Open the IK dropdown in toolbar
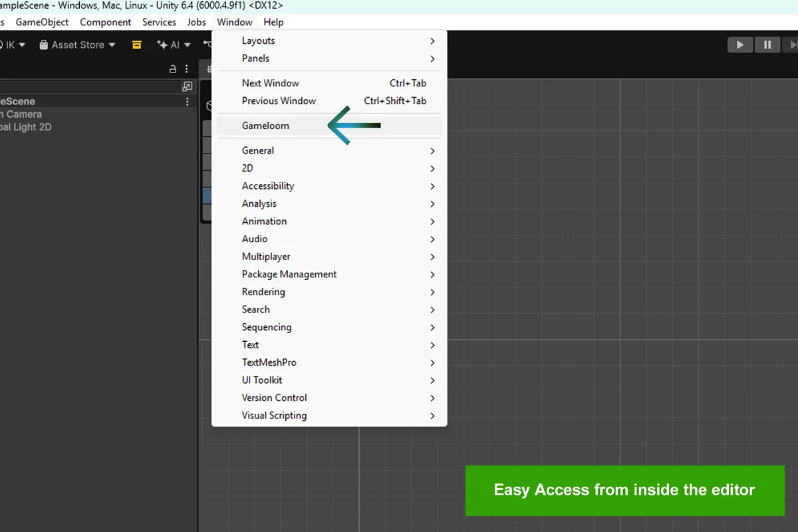This screenshot has width=798, height=532. pos(13,45)
